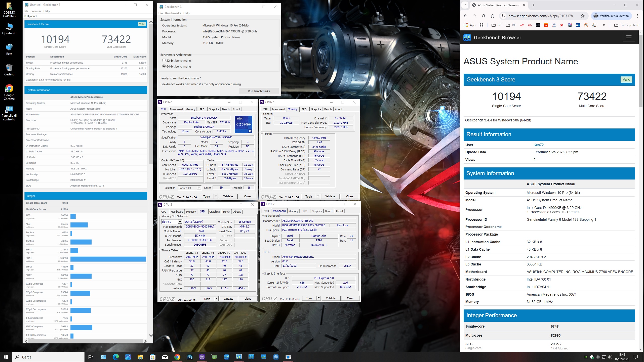Show more bookmarks with the double chevron
Viewport: 644px width, 362px height.
604,25
